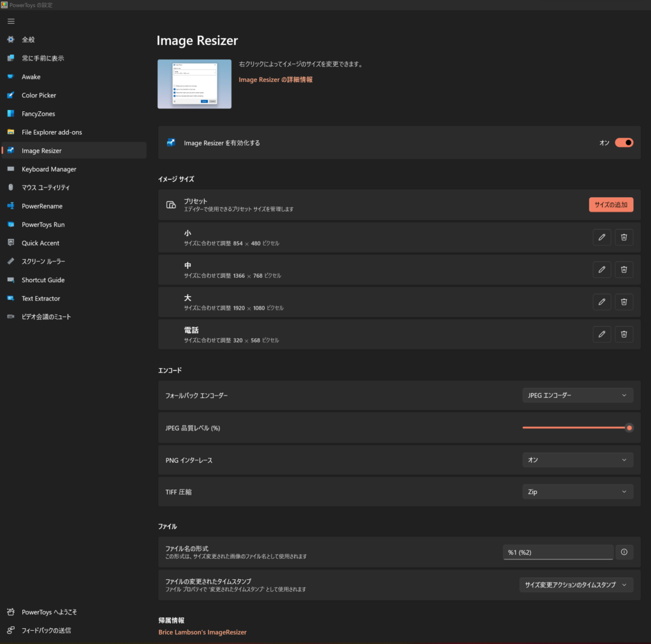This screenshot has height=644, width=651.
Task: Edit the 電話 preset with pencil icon
Action: 601,334
